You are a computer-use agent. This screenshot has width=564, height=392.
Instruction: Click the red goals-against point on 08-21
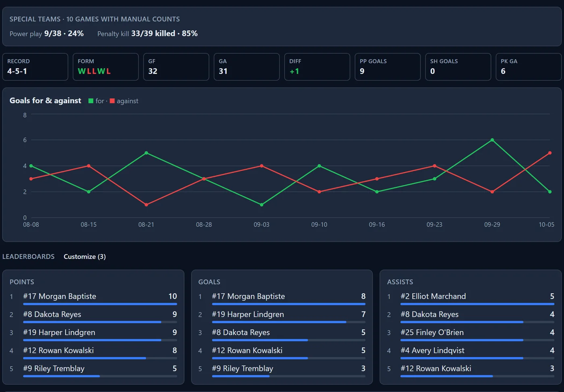146,205
